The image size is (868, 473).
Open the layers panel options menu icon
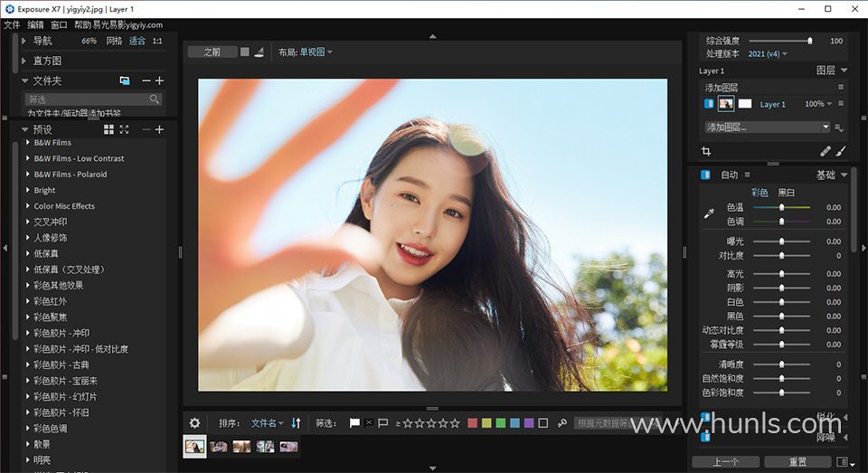pyautogui.click(x=841, y=87)
